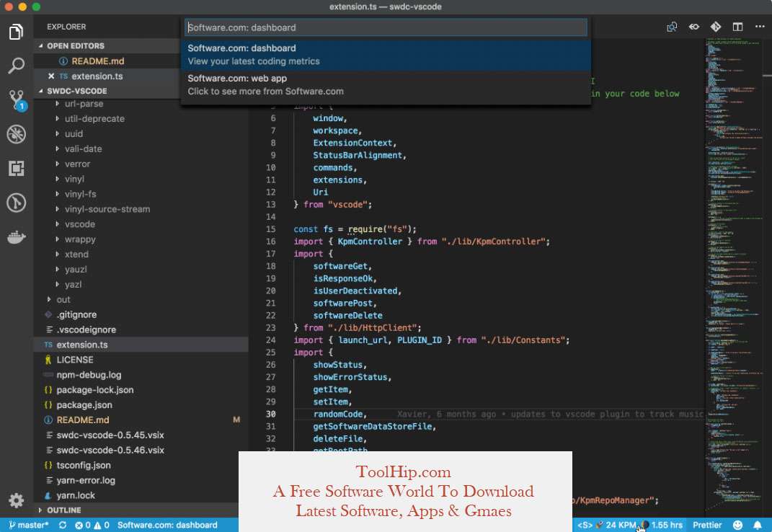The height and width of the screenshot is (532, 772).
Task: Open .gitignore in the file tree
Action: pos(76,314)
